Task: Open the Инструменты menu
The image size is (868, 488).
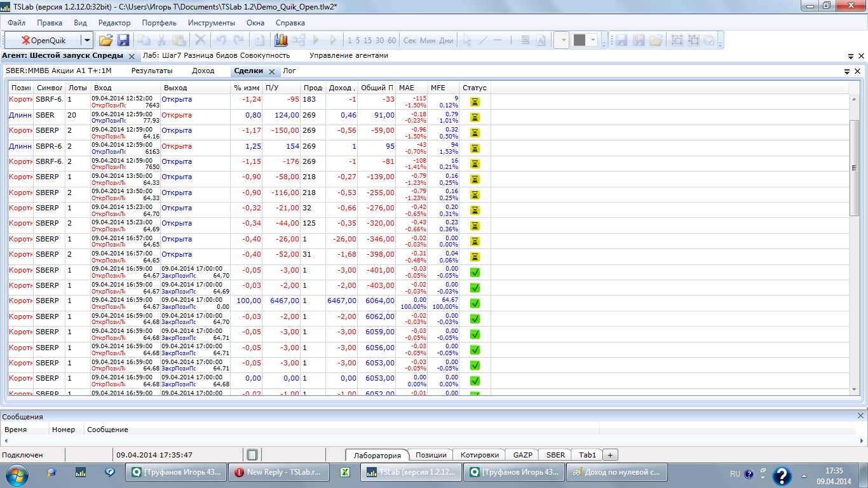Action: point(211,23)
